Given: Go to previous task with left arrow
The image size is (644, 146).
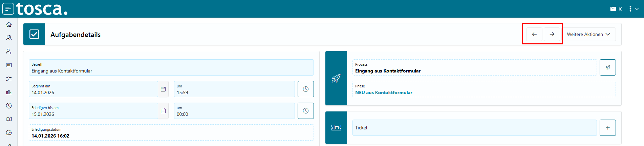Looking at the screenshot, I should point(534,34).
